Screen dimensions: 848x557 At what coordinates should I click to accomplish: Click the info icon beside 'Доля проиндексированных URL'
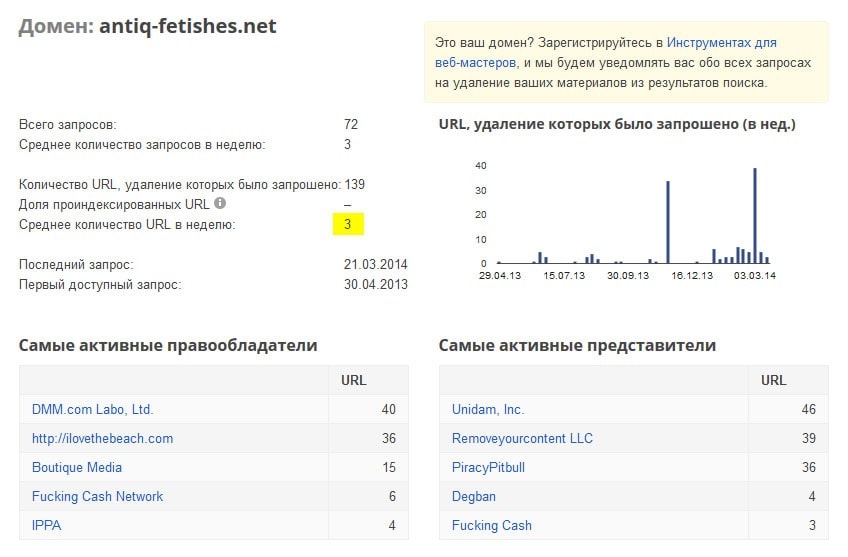pyautogui.click(x=220, y=203)
